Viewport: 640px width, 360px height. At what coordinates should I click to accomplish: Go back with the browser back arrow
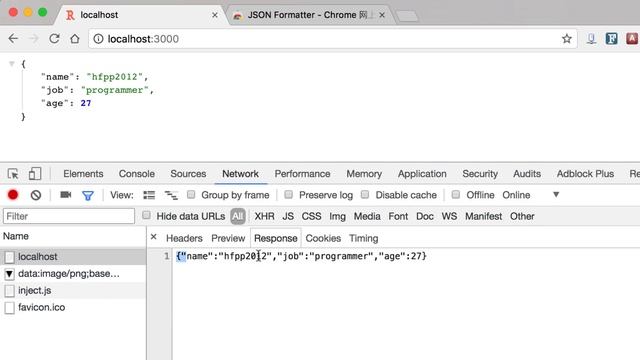pyautogui.click(x=13, y=39)
